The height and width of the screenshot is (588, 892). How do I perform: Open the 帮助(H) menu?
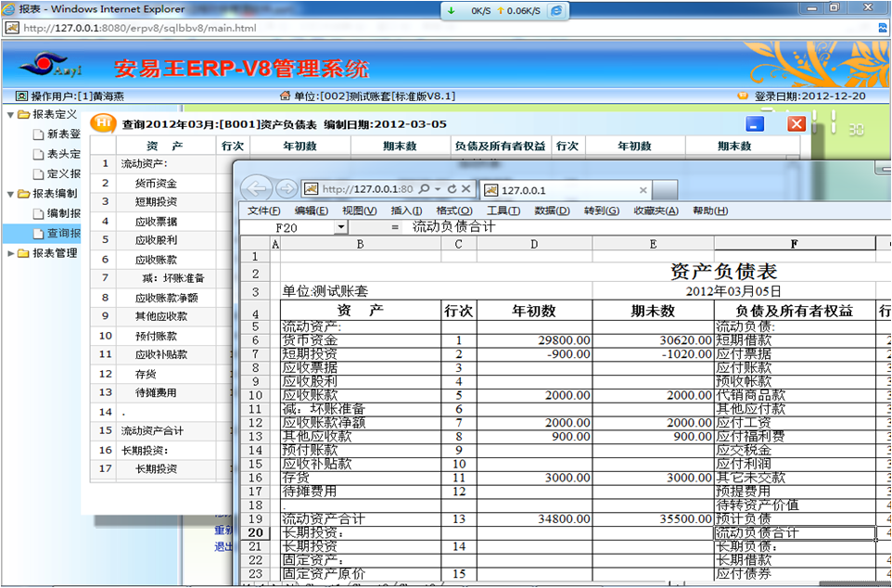[710, 211]
